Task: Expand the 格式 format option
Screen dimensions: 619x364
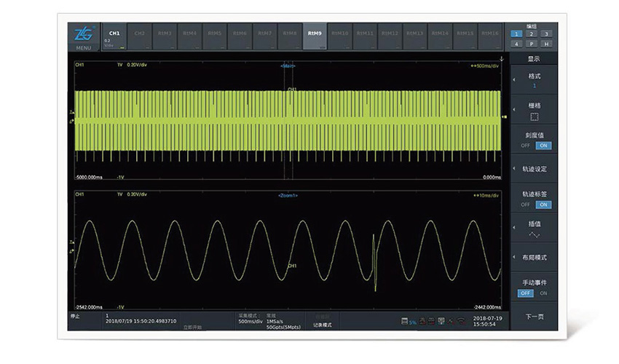Action: pyautogui.click(x=534, y=80)
